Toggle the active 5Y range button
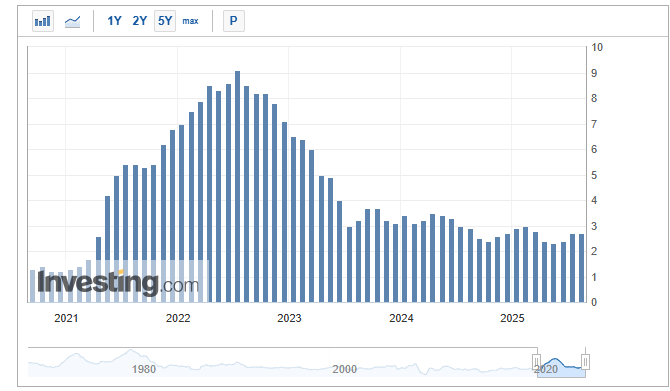Screen dimensions: 670x391 [x=165, y=21]
